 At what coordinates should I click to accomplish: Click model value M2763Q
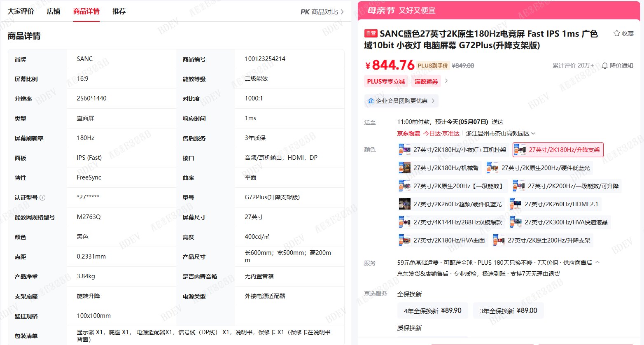click(89, 217)
